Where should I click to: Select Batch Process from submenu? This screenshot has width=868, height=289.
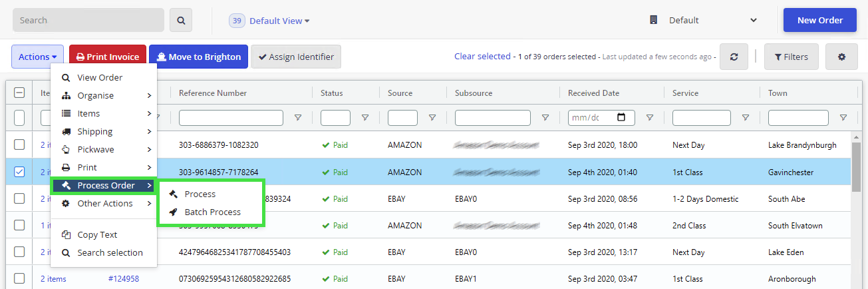coord(212,212)
